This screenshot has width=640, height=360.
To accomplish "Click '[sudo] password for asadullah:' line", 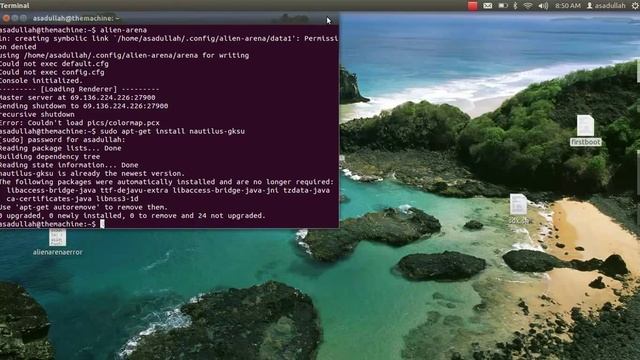I will click(62, 140).
